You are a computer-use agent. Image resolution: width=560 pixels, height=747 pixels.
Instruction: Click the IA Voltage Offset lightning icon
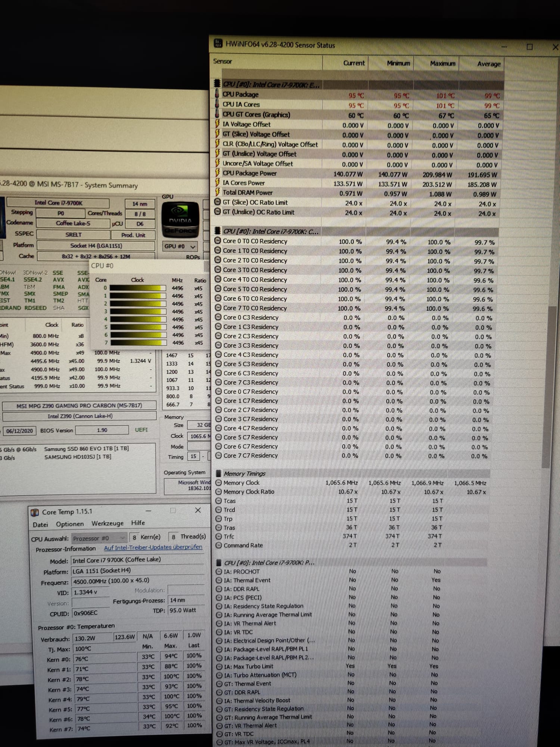(x=217, y=124)
